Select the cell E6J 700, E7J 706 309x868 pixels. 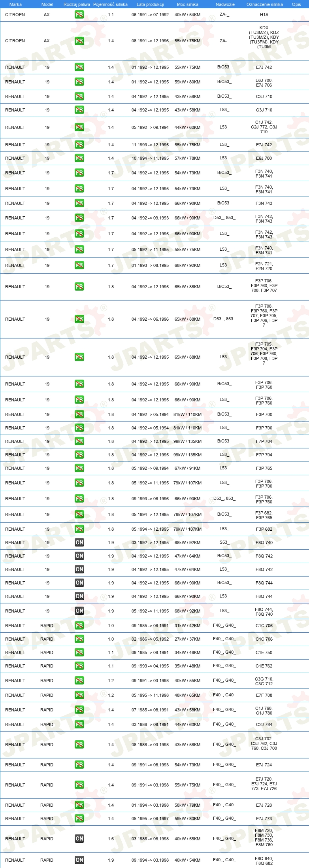pos(264,83)
